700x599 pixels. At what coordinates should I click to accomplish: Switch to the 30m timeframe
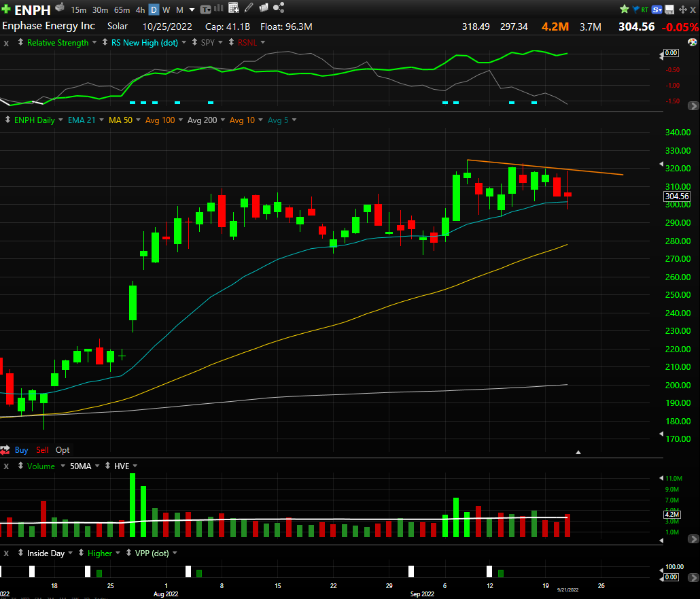pyautogui.click(x=100, y=10)
